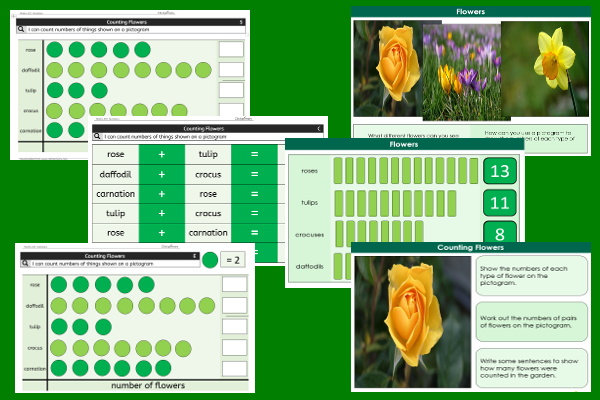Click 'tulip' row label on the = 2 key worksheet
The height and width of the screenshot is (400, 600).
tap(35, 327)
